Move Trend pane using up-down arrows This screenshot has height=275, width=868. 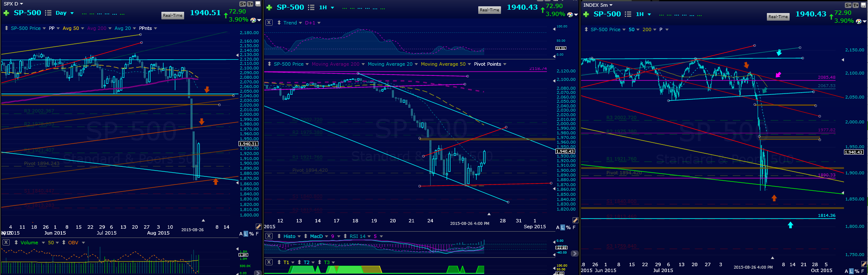279,23
